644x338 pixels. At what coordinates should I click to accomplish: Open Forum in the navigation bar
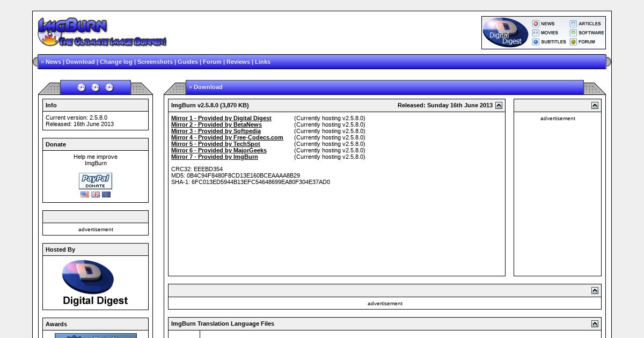[x=212, y=62]
